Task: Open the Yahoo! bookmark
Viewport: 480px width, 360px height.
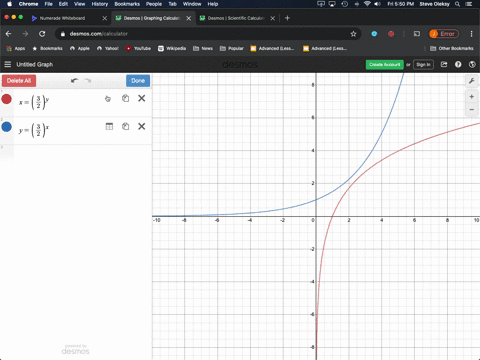Action: 108,48
